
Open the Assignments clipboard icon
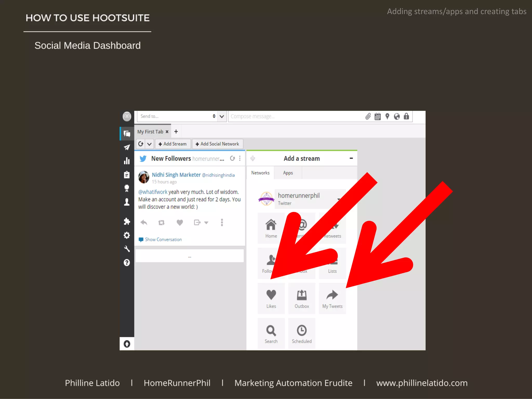pos(127,175)
